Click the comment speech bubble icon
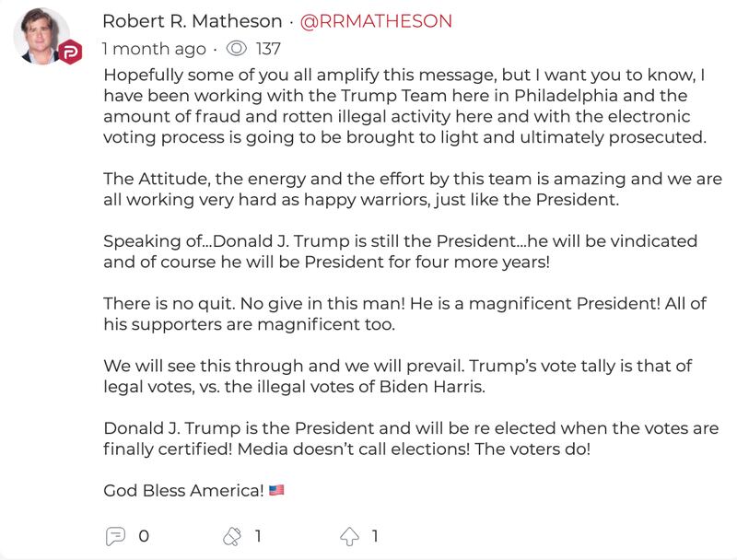 pos(115,535)
